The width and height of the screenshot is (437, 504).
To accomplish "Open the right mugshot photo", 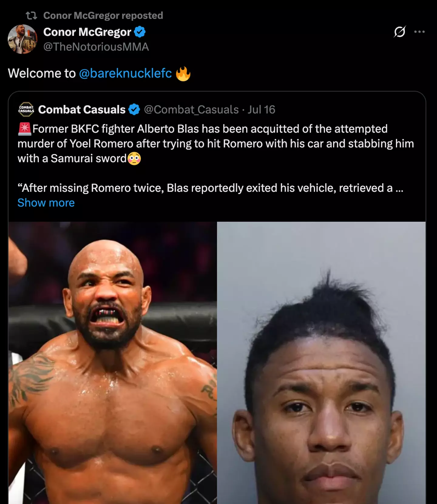I will pyautogui.click(x=321, y=362).
